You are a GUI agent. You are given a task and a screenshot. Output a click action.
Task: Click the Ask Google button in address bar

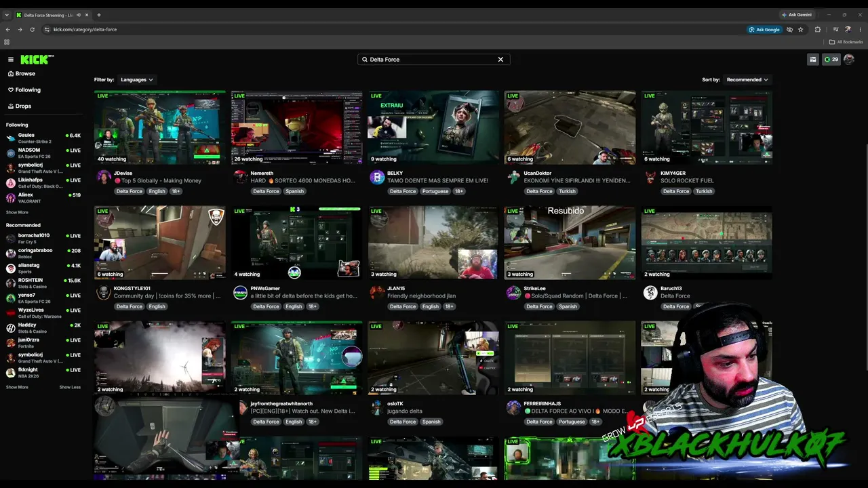click(x=764, y=30)
